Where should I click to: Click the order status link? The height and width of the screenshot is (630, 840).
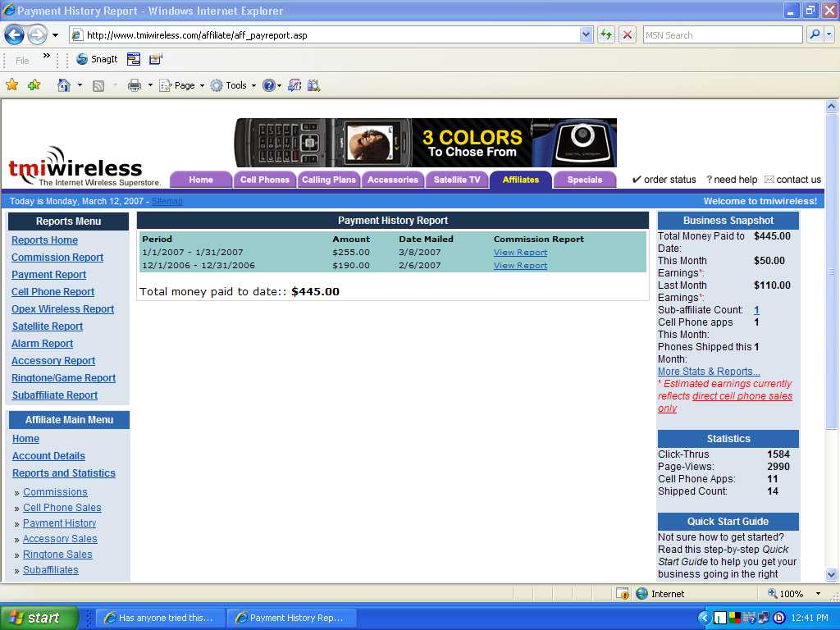[664, 180]
